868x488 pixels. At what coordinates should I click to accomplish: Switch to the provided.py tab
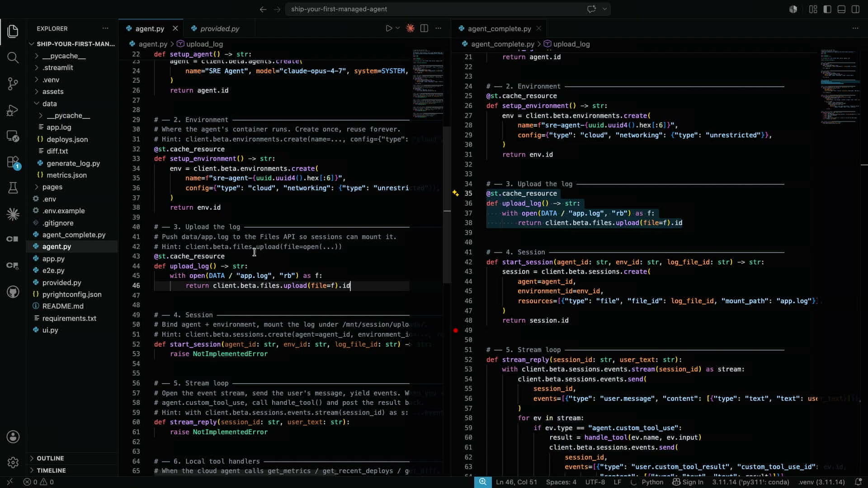pos(220,28)
